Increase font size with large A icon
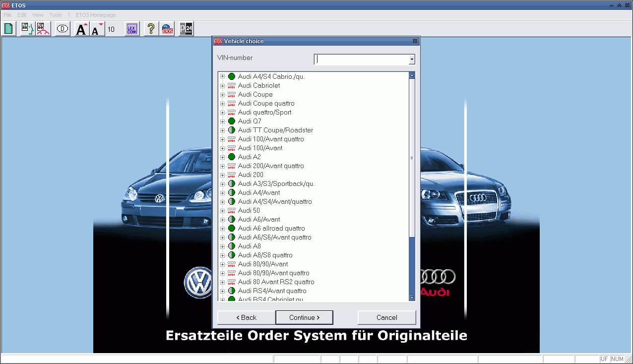The image size is (633, 364). tap(82, 29)
